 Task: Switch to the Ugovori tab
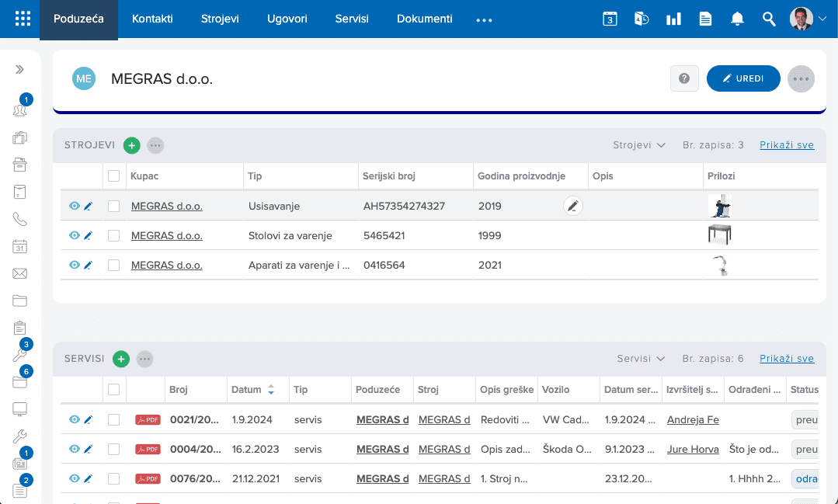(x=287, y=19)
